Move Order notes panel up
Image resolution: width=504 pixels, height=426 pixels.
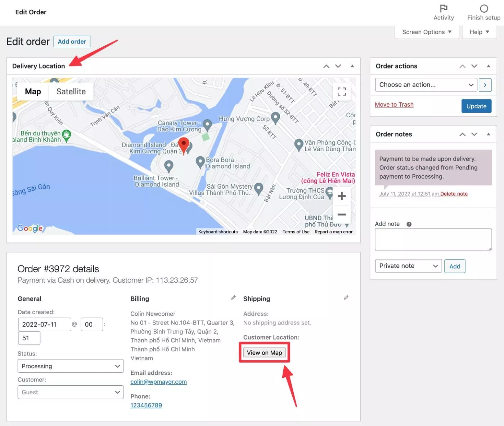pyautogui.click(x=463, y=134)
